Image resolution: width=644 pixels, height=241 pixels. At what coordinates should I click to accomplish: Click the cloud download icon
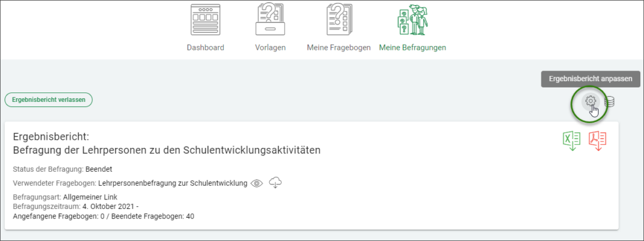[x=276, y=183]
